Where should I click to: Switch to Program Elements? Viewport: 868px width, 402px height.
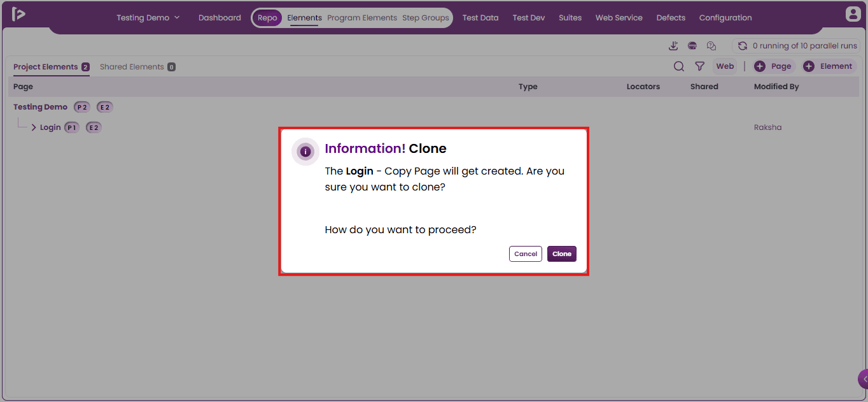pyautogui.click(x=362, y=18)
